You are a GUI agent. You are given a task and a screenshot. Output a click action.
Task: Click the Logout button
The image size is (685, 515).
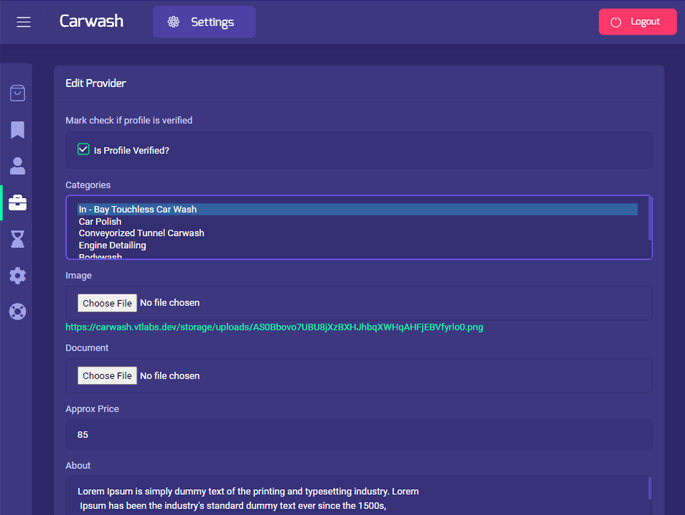pyautogui.click(x=637, y=22)
